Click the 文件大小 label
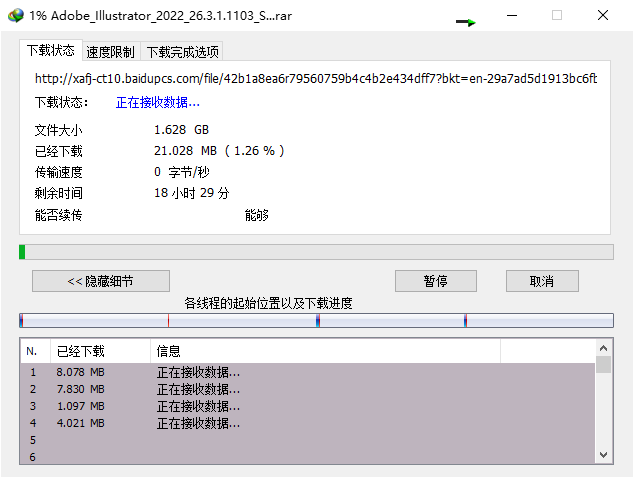 [59, 130]
